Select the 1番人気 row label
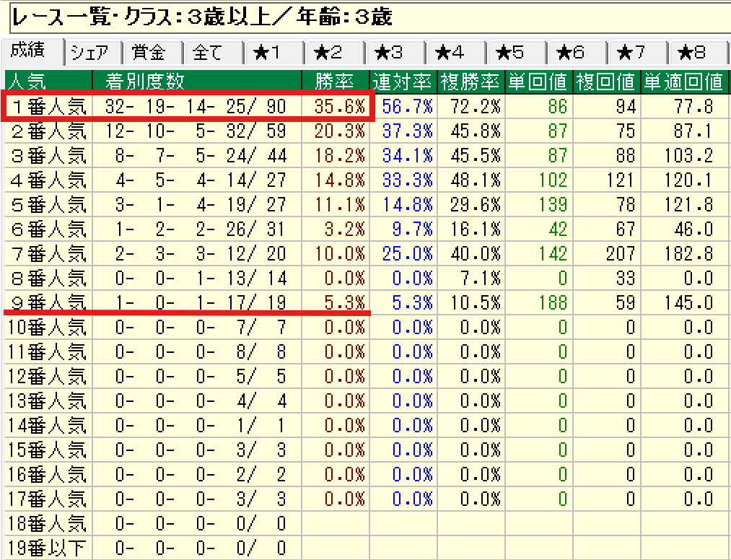 point(48,108)
